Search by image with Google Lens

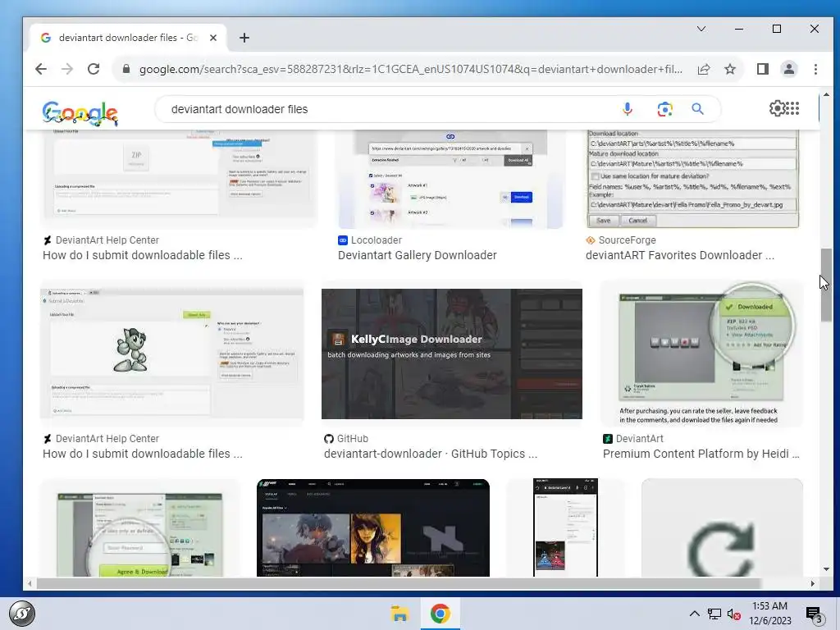(x=664, y=109)
